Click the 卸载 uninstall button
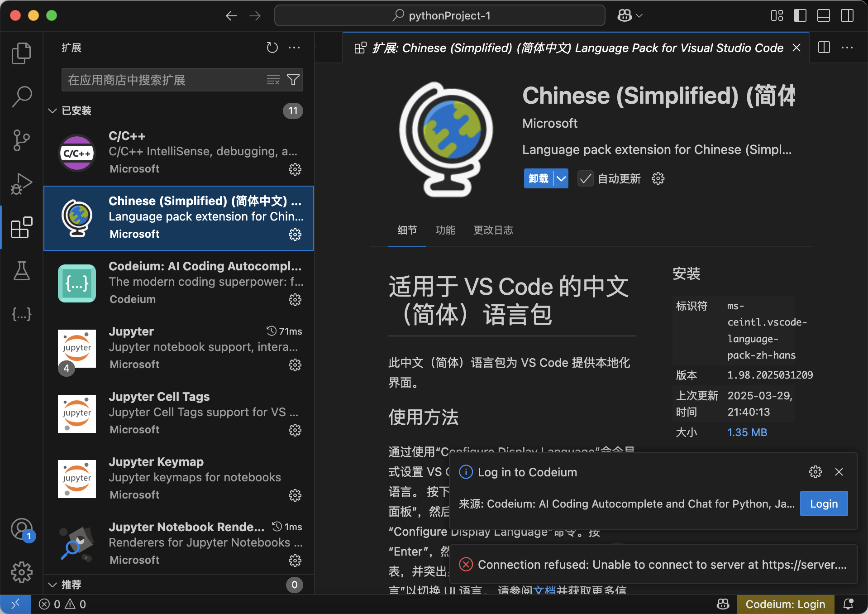The height and width of the screenshot is (614, 868). [x=539, y=178]
